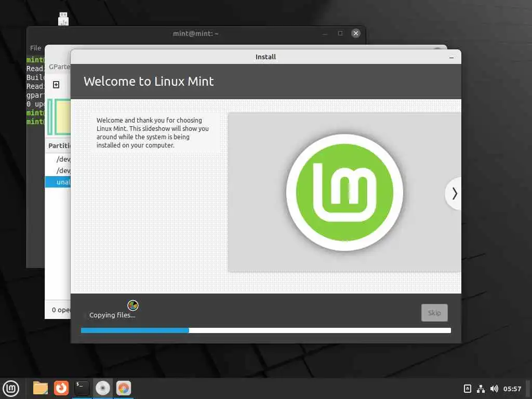This screenshot has width=532, height=399.
Task: Click the Copying files status text
Action: (112, 315)
